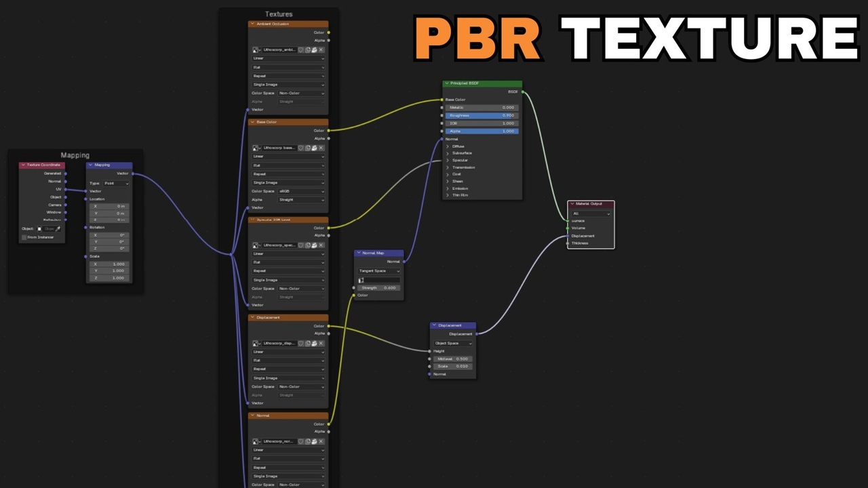Viewport: 868px width, 488px height.
Task: Expand the Diffuse panel in Principled BSDF
Action: 448,146
